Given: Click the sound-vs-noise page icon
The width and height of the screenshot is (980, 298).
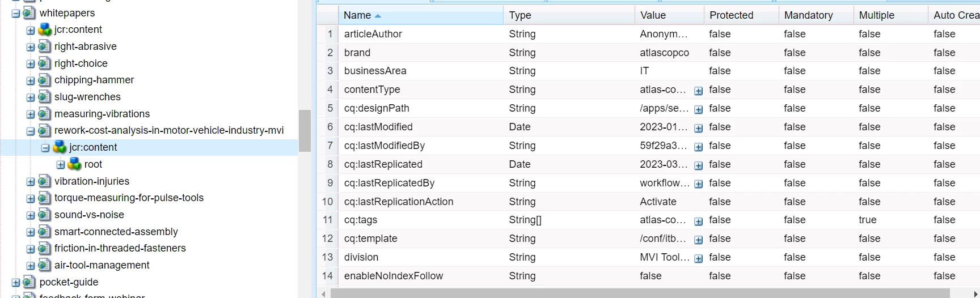Looking at the screenshot, I should point(44,215).
